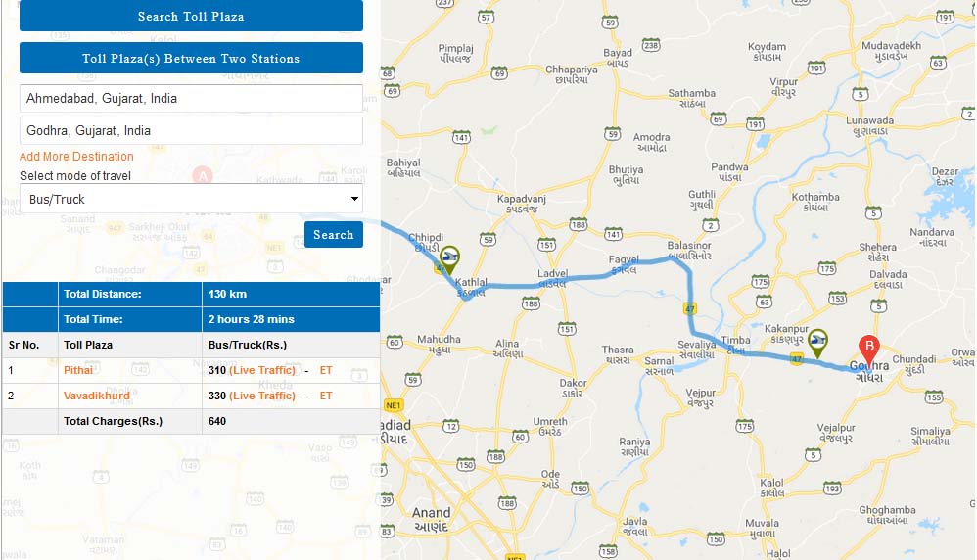Click the Anand city label on map
Screen dimensions: 977x560
(431, 513)
